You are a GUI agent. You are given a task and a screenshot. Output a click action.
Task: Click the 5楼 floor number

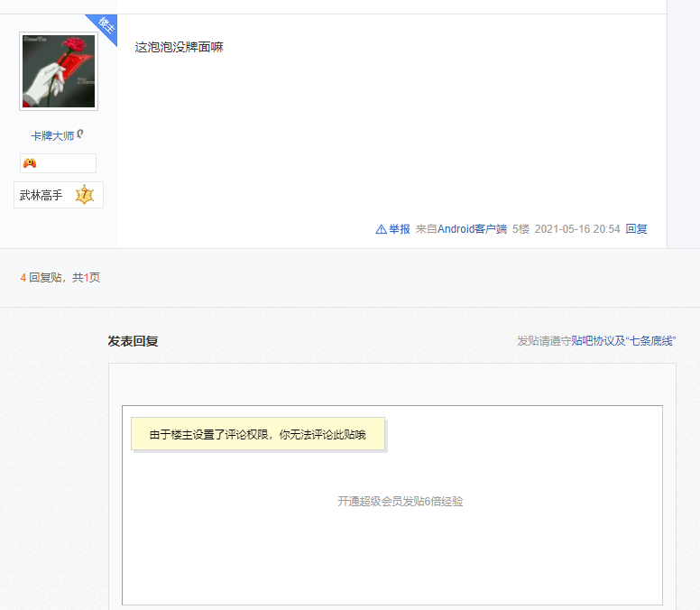(x=520, y=229)
